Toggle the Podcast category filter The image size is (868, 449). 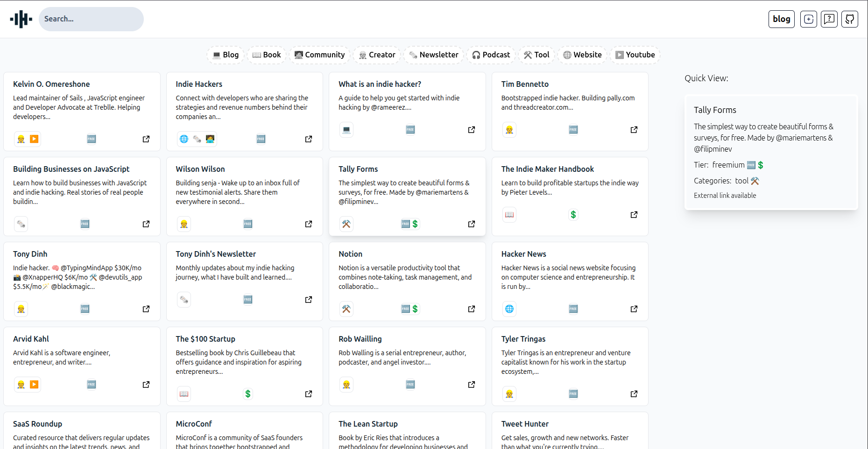[x=491, y=55]
